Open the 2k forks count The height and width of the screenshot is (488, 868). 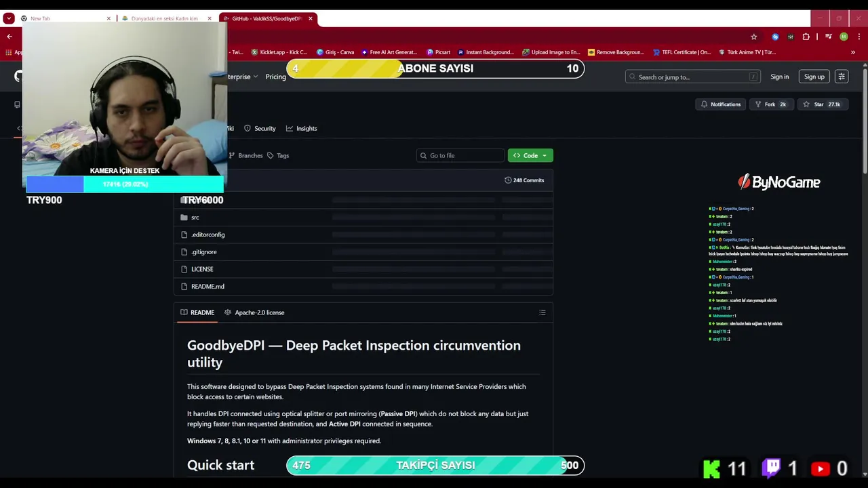point(783,104)
